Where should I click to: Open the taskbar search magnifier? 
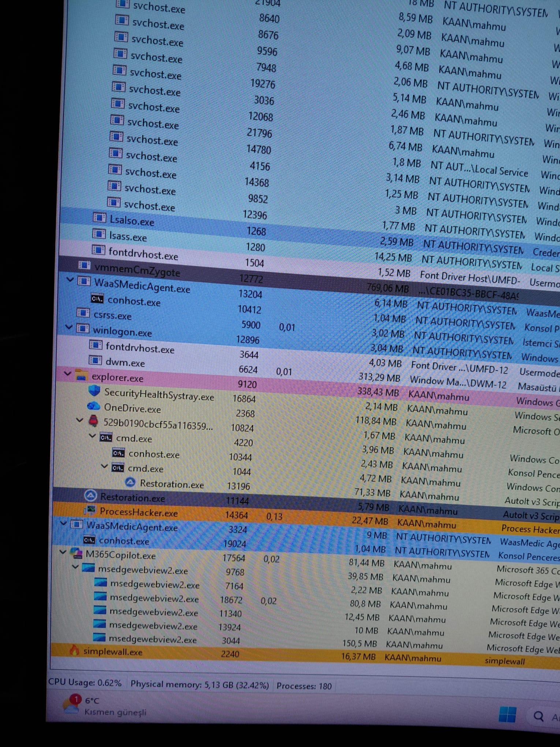[x=538, y=716]
